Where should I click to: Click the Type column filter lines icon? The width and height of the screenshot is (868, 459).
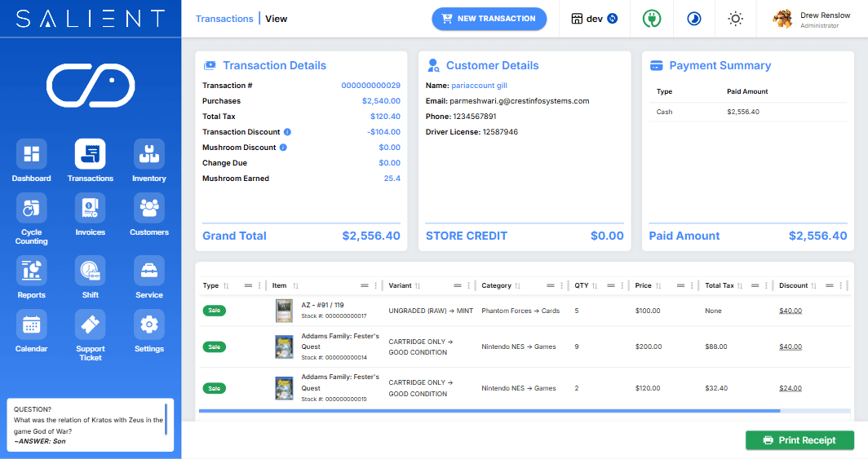point(248,286)
